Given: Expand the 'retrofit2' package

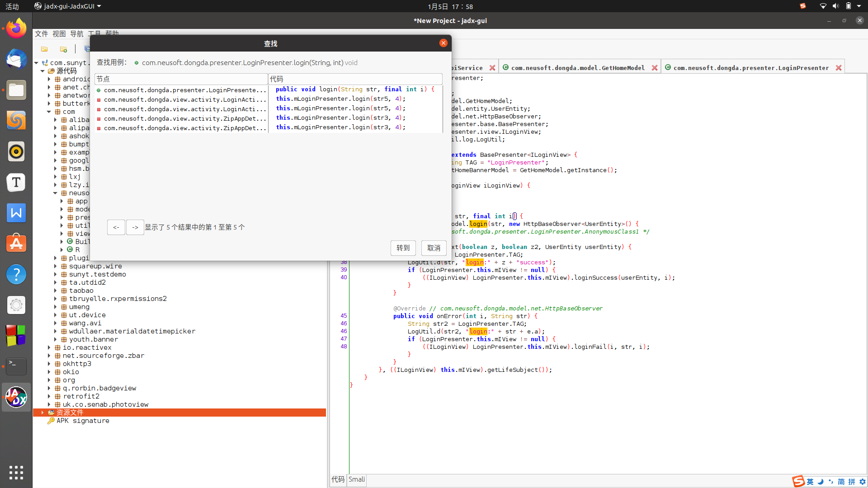Looking at the screenshot, I should coord(49,396).
